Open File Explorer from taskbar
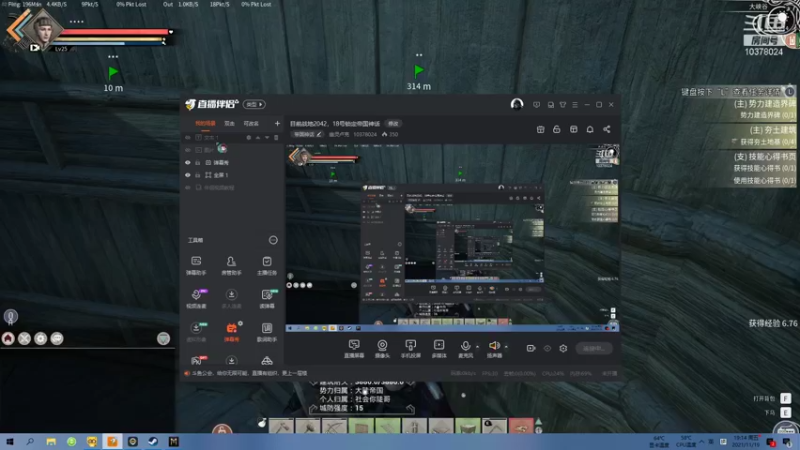This screenshot has width=800, height=450. tap(51, 441)
